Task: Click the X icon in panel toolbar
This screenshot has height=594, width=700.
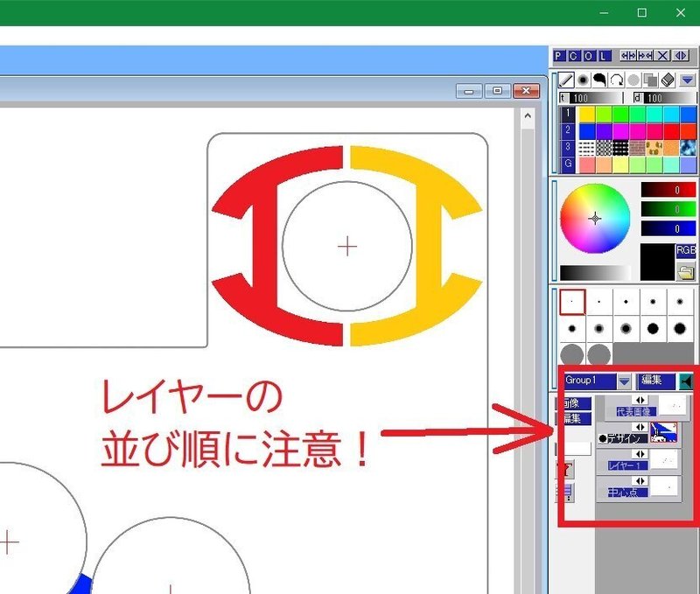Action: [662, 56]
